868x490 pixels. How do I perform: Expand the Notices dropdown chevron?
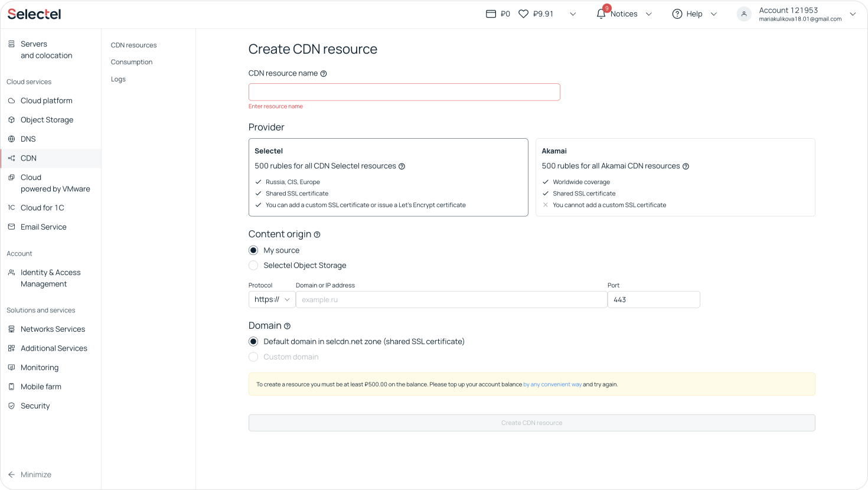[x=649, y=14]
